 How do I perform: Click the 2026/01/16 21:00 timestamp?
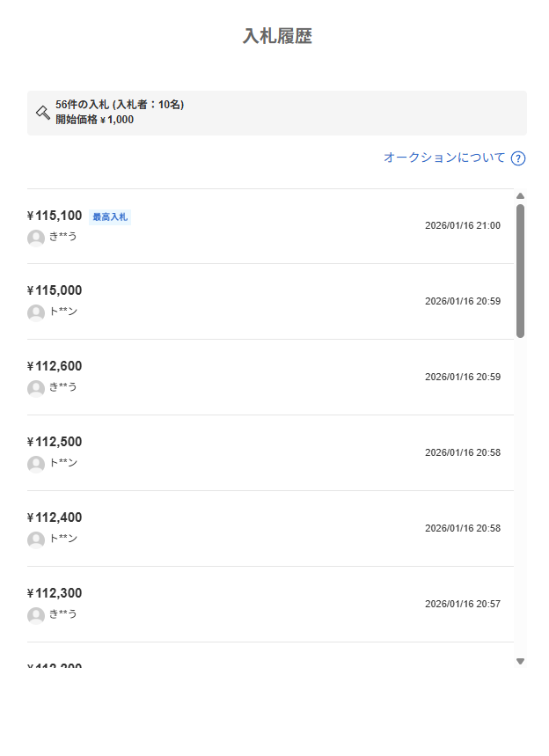462,225
